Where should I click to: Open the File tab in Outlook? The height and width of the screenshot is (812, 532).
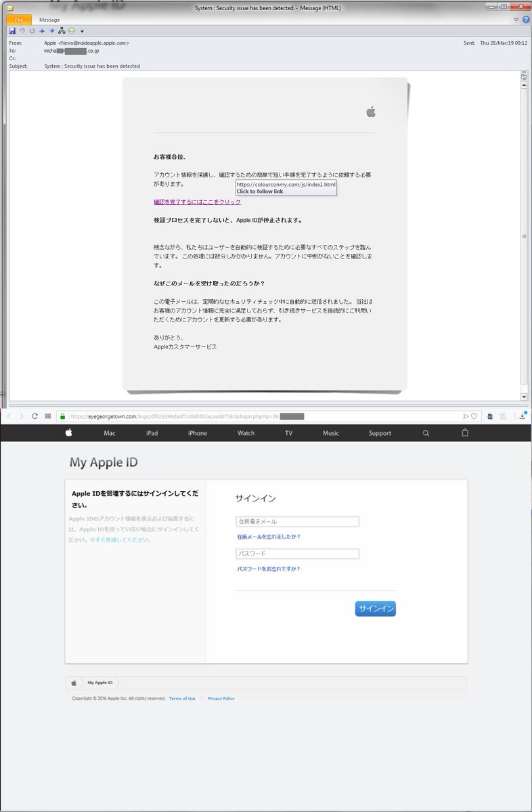point(19,20)
